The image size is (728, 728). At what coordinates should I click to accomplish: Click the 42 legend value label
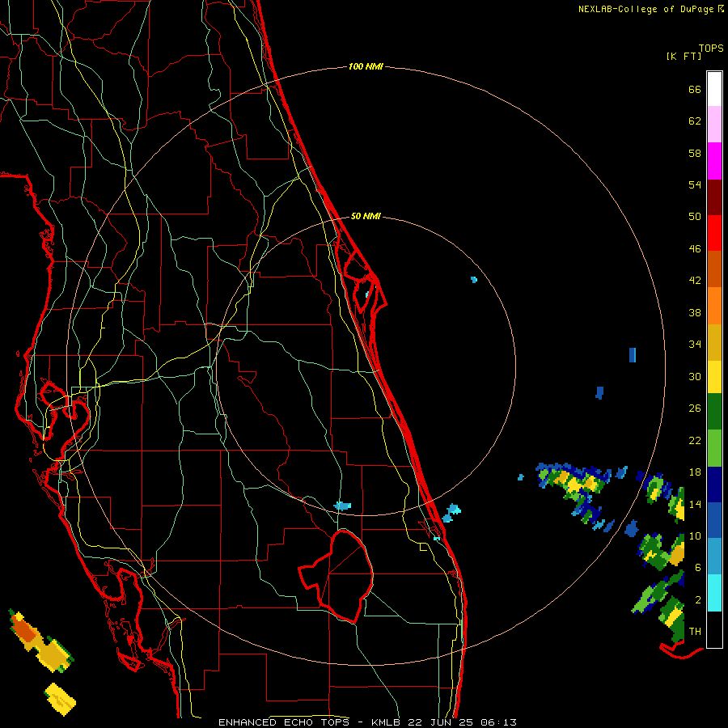(695, 281)
